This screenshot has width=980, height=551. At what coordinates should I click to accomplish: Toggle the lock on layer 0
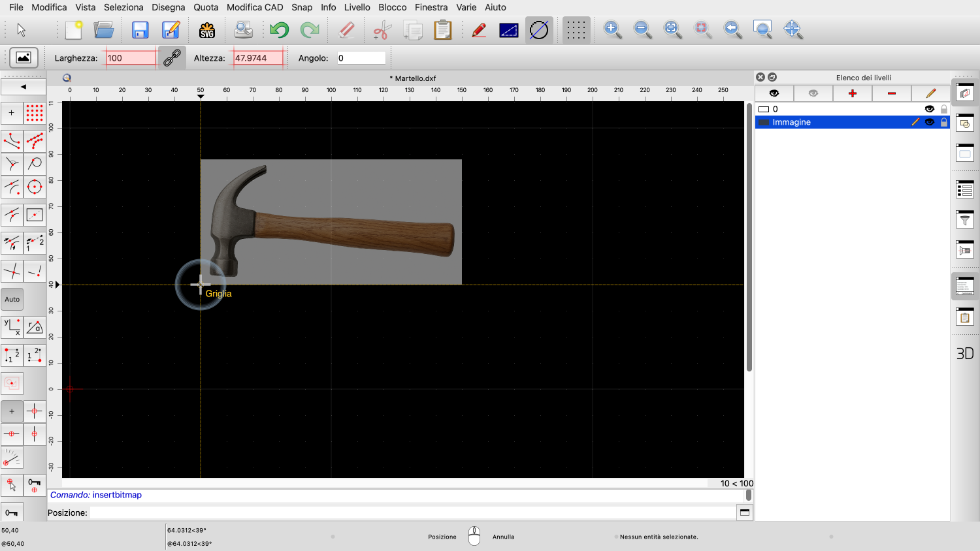943,109
